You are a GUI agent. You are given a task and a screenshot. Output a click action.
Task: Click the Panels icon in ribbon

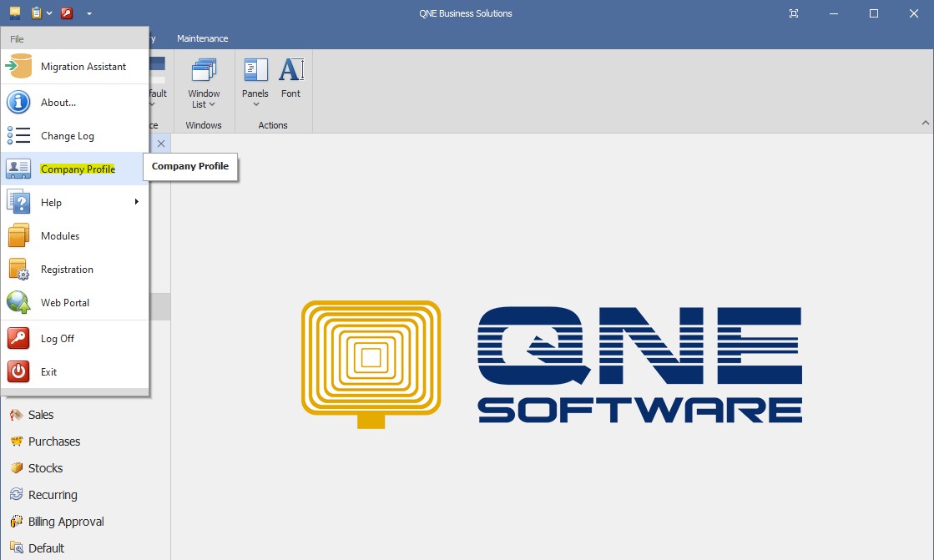(256, 70)
